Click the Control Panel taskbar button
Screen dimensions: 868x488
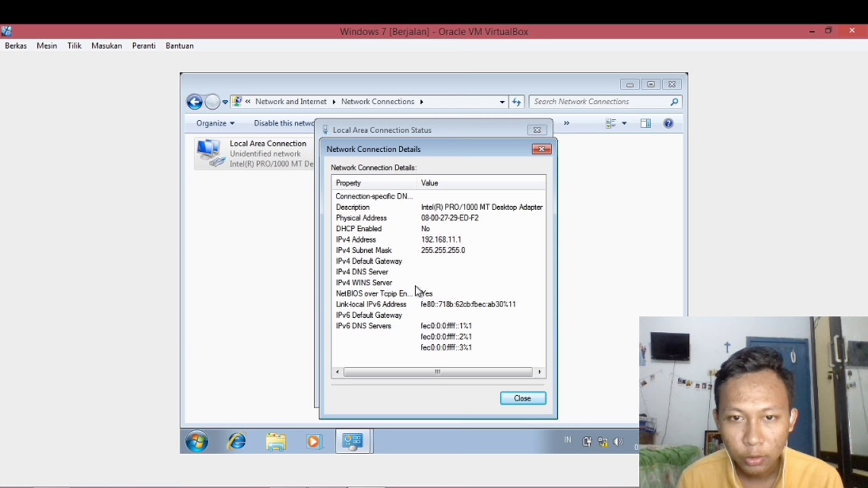(x=353, y=443)
